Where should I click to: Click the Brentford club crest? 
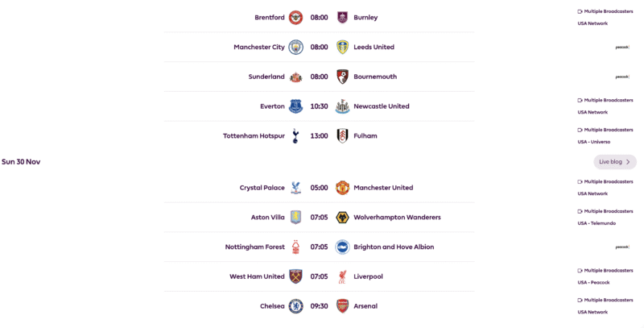click(296, 18)
